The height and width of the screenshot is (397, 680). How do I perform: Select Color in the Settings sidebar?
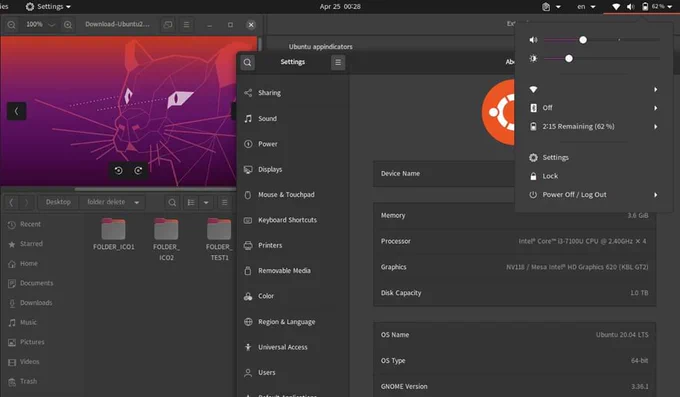(293, 296)
